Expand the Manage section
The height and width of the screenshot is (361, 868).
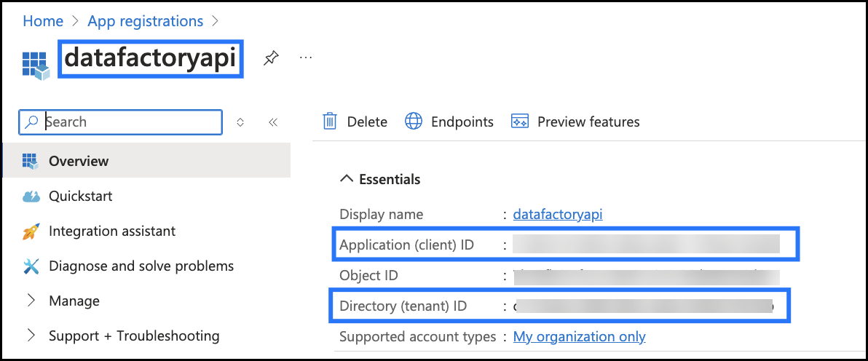point(31,301)
